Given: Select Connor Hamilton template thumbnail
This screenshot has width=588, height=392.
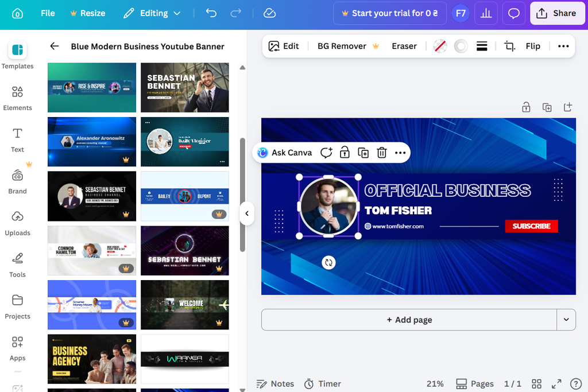Looking at the screenshot, I should click(x=92, y=250).
